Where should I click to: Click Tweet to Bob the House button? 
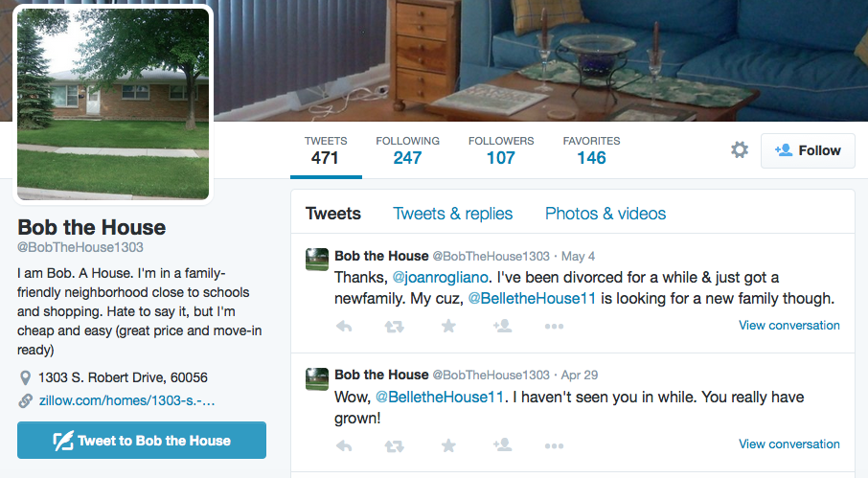[142, 441]
